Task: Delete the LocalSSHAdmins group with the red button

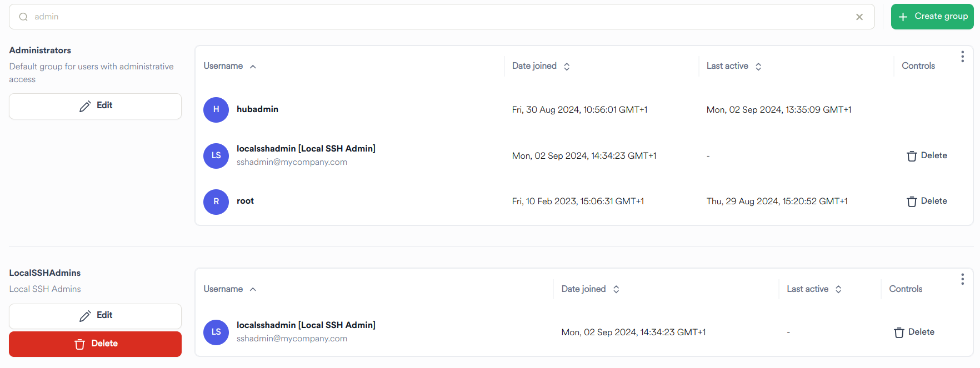Action: pyautogui.click(x=95, y=344)
